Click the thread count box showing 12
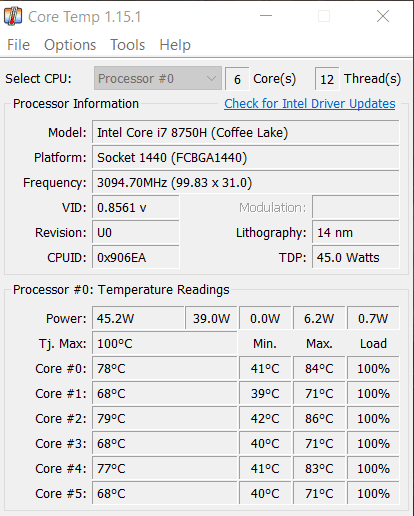The width and height of the screenshot is (414, 516). point(327,79)
